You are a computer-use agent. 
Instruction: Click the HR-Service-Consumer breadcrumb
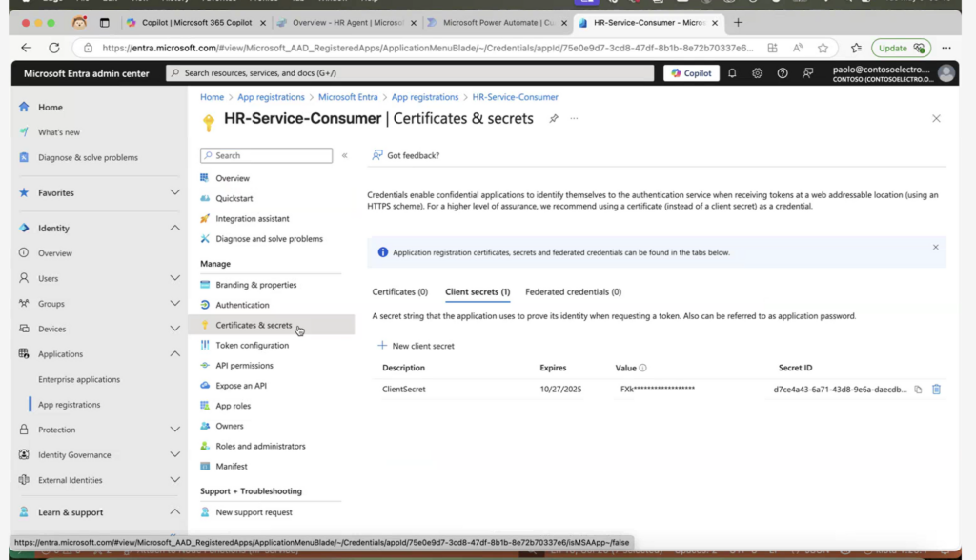(515, 97)
